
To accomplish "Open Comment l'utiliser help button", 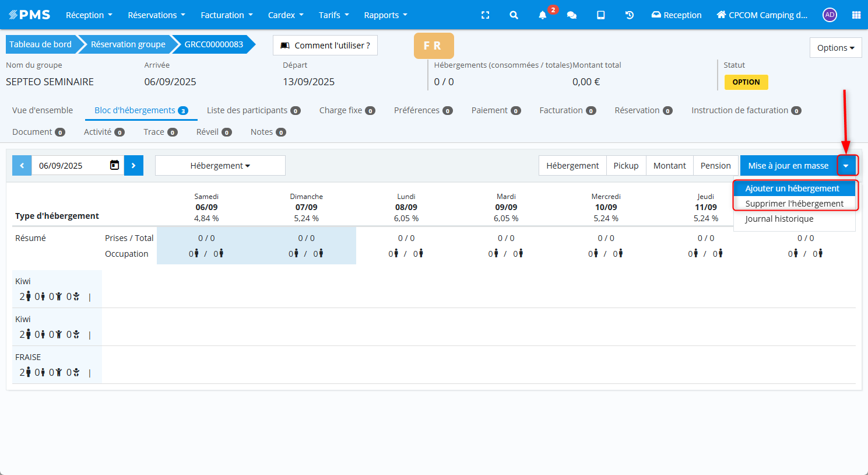I will tap(325, 46).
